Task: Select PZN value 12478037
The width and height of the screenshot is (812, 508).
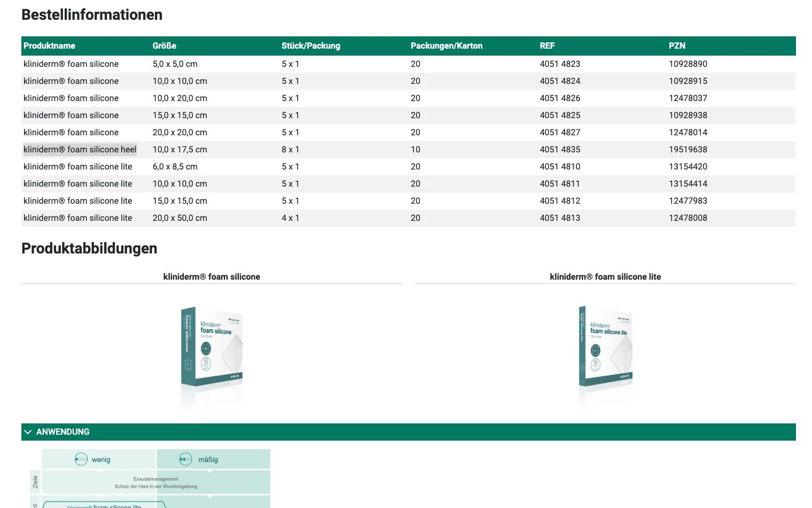Action: tap(688, 98)
